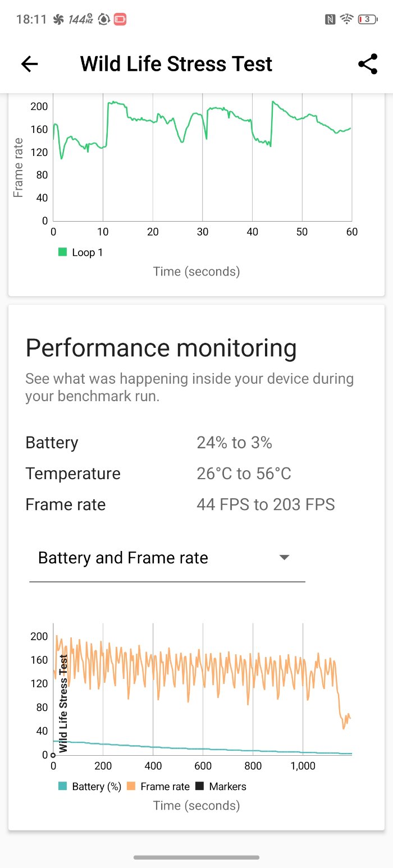Screen dimensions: 393x868
Task: Tap the Temperature range value
Action: 244,474
